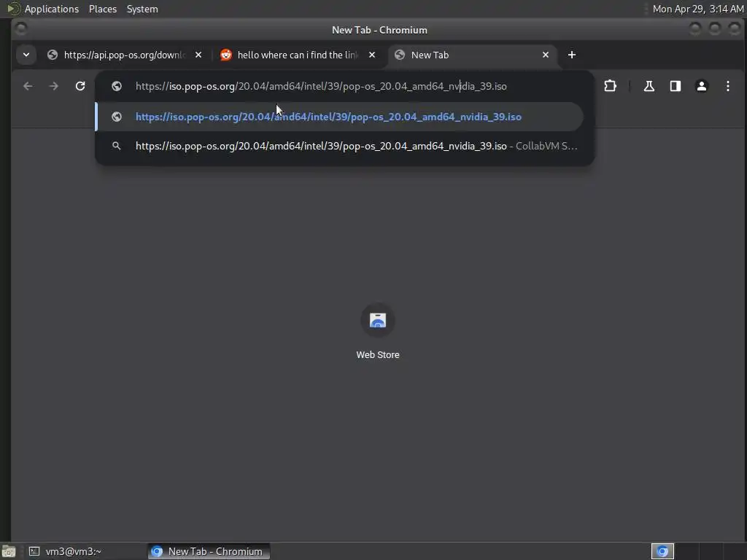Expand the tab search dropdown
Image resolution: width=747 pixels, height=560 pixels.
click(x=26, y=55)
